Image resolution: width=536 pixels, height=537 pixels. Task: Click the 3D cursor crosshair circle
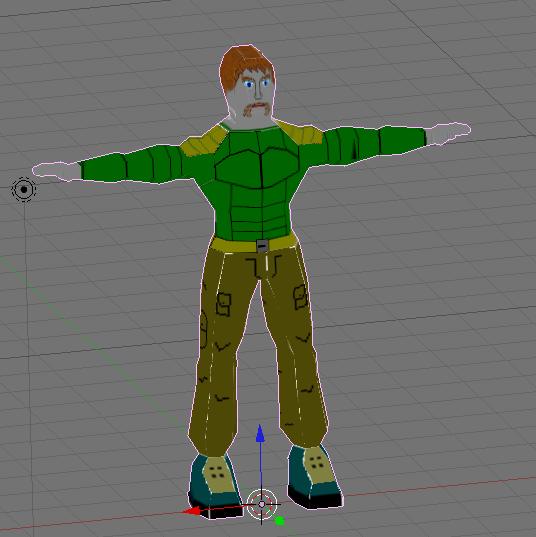click(x=262, y=504)
